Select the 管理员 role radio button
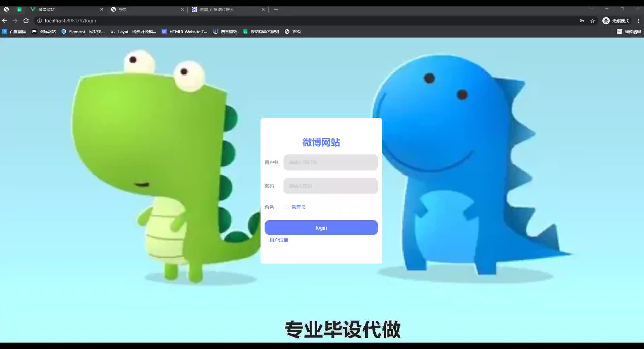 point(286,207)
